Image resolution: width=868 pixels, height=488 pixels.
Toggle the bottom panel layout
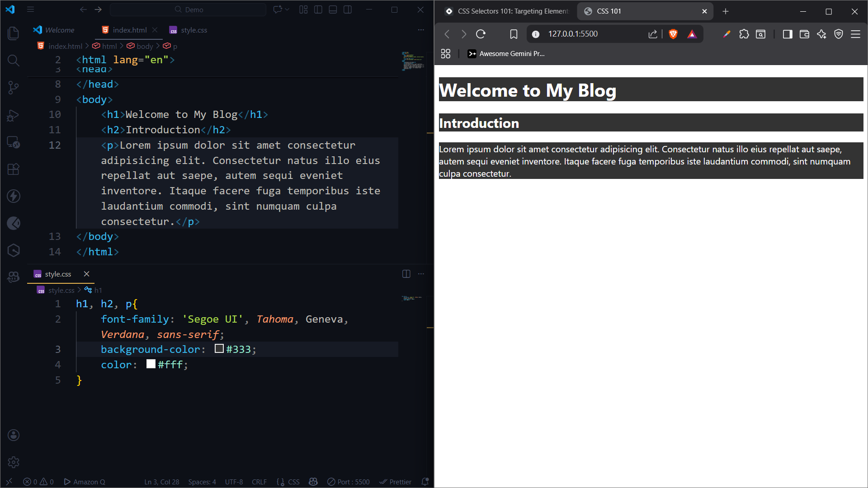(333, 9)
